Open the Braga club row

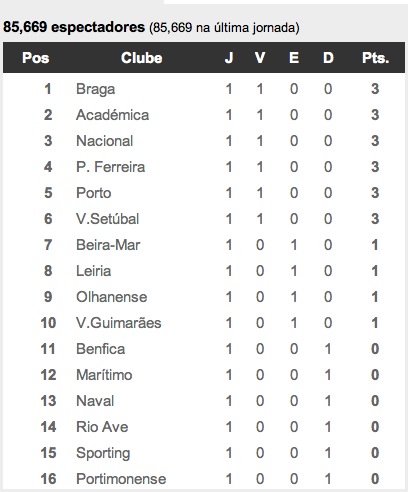(x=204, y=89)
